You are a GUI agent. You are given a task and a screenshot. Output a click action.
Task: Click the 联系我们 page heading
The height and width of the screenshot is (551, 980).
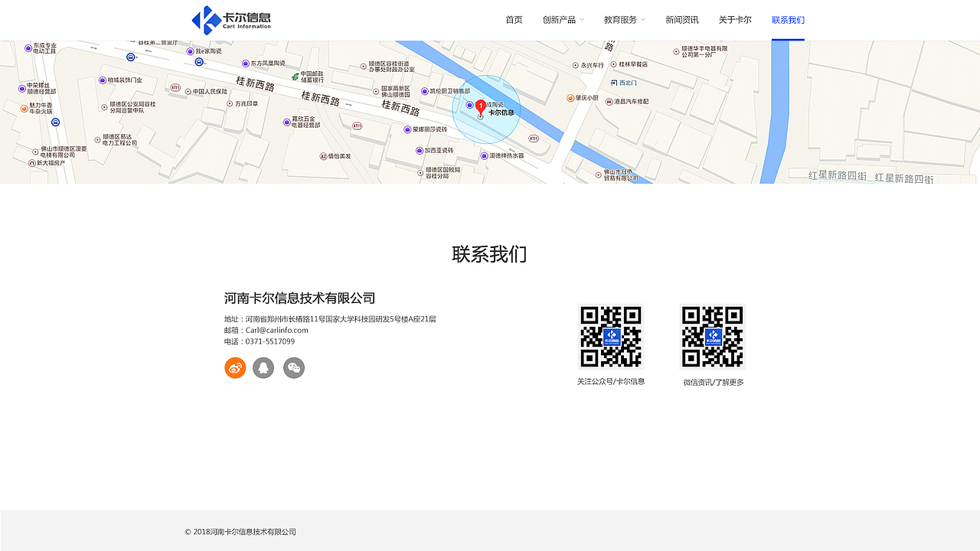pos(489,254)
